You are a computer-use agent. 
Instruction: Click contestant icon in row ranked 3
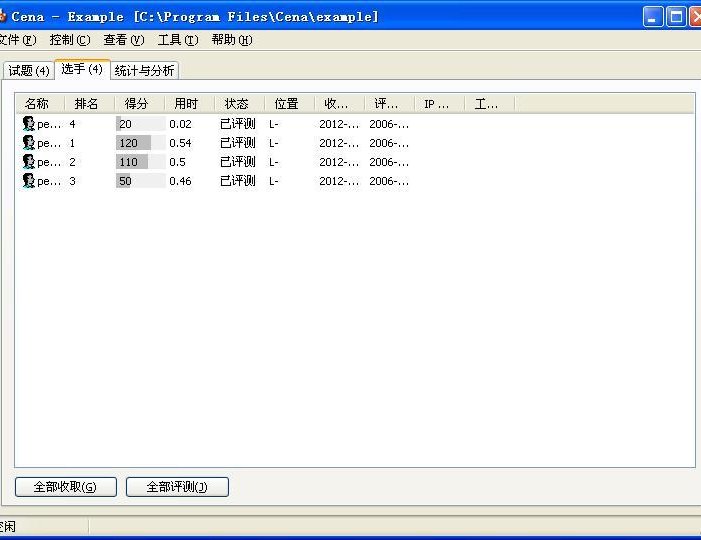(29, 181)
